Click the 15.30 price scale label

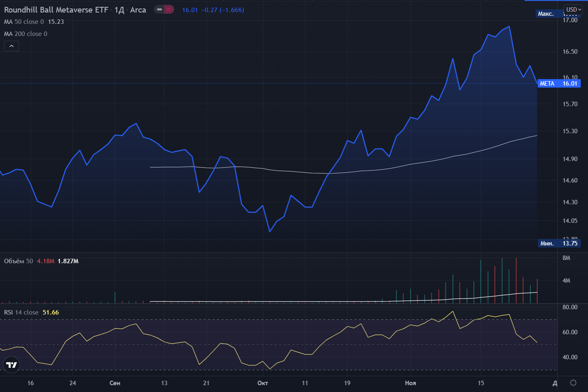pyautogui.click(x=570, y=131)
